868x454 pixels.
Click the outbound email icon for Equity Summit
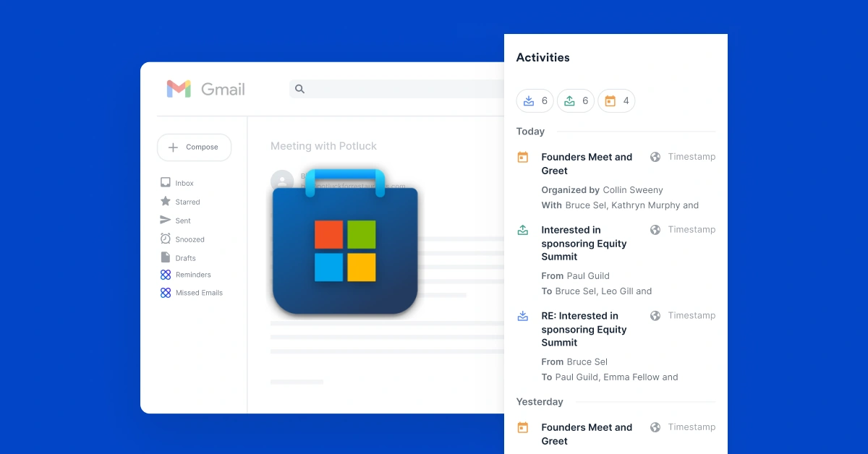click(523, 230)
